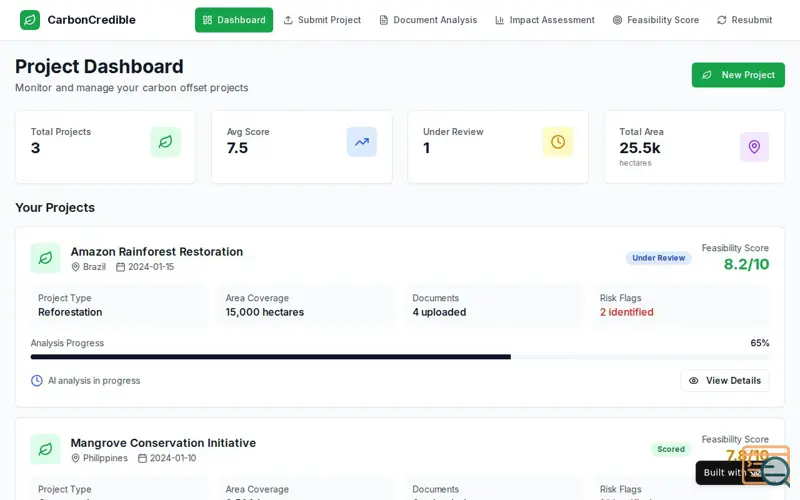Click the leaf icon inside New Project button
Viewport: 800px width, 500px height.
point(707,75)
